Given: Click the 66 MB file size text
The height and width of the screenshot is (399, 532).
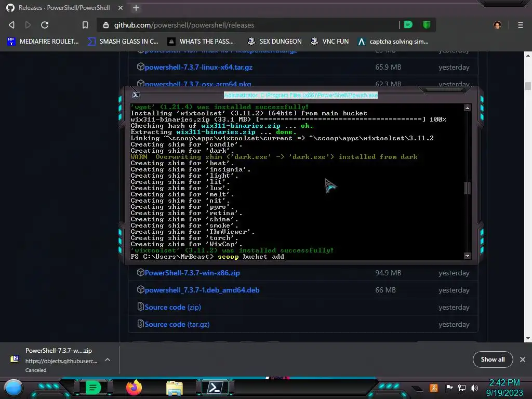Looking at the screenshot, I should (385, 290).
